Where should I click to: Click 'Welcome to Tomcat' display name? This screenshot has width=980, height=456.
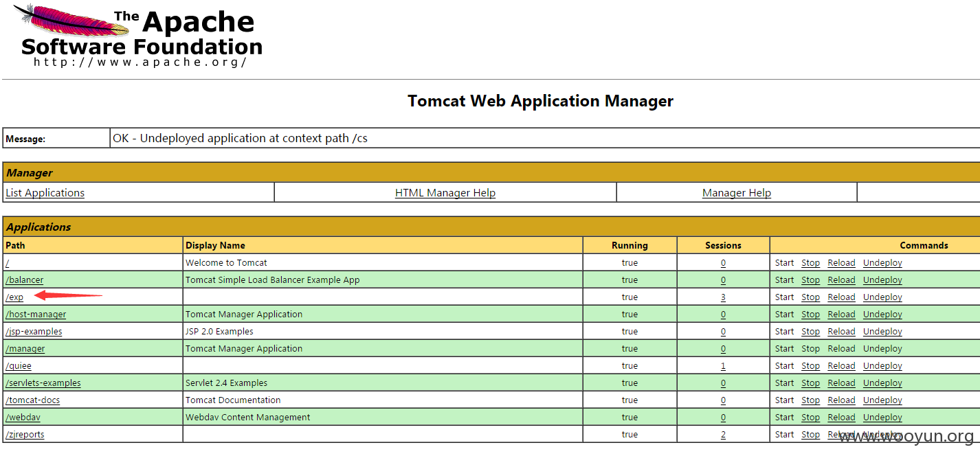point(226,263)
